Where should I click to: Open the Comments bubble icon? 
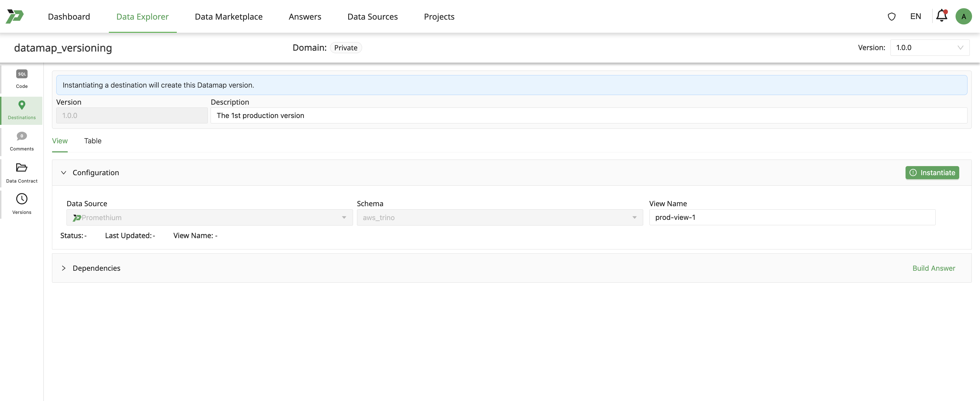pyautogui.click(x=22, y=136)
